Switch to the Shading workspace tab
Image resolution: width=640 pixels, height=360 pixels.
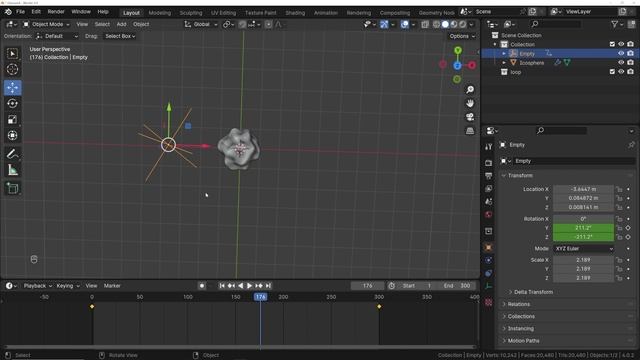295,13
